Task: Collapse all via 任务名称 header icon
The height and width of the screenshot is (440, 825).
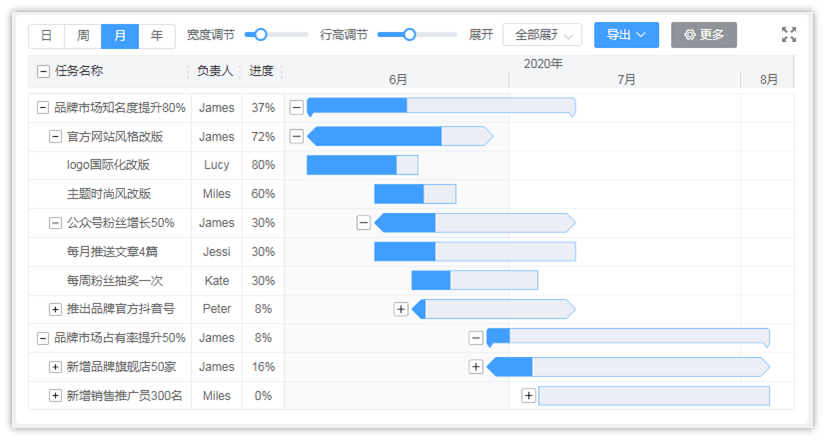Action: click(x=43, y=71)
